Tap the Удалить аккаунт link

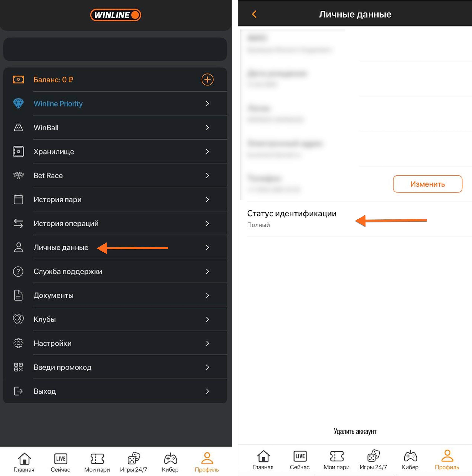[355, 431]
